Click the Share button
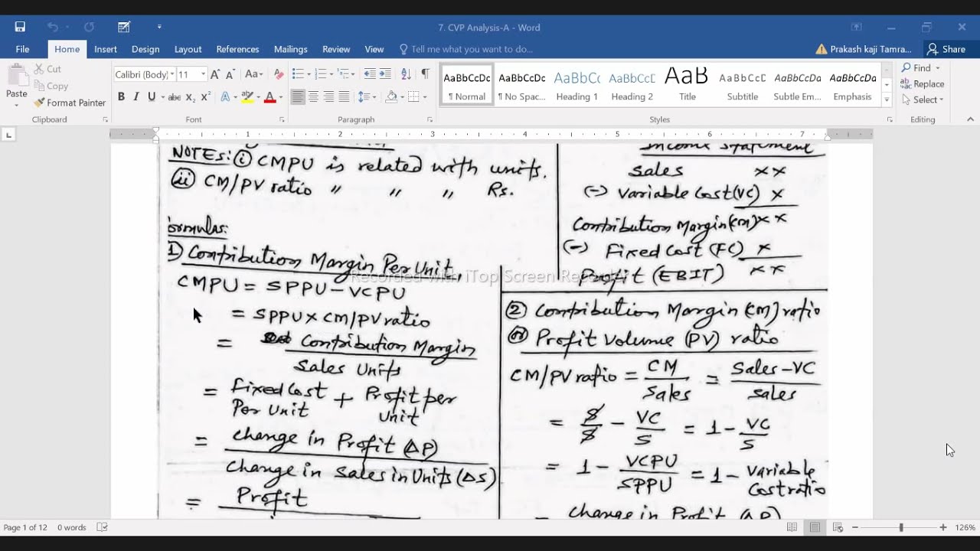980x551 pixels. pos(946,49)
